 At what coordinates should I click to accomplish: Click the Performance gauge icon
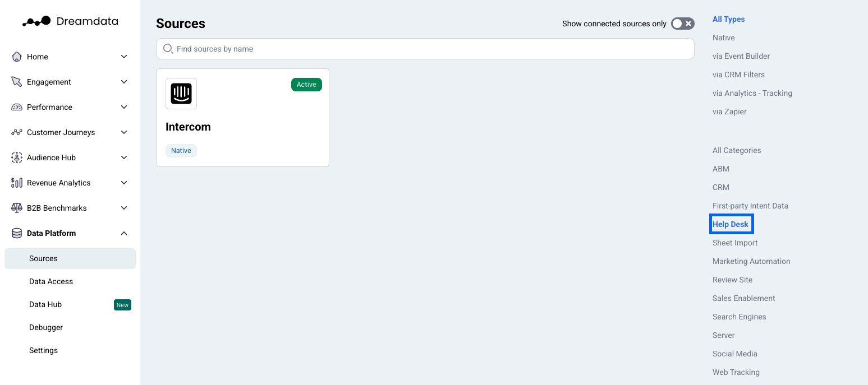pos(17,107)
